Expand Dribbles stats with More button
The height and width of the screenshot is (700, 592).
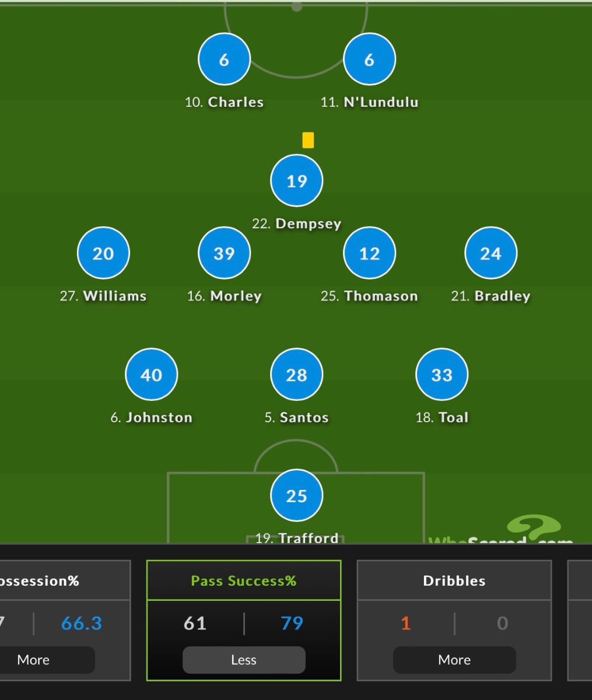pyautogui.click(x=454, y=660)
